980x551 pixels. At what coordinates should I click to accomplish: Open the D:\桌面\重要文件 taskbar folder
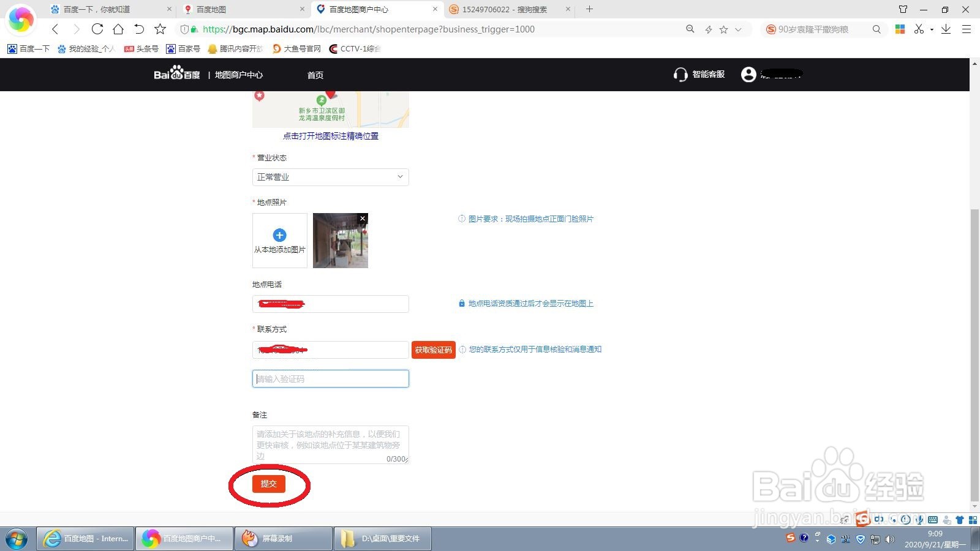(382, 539)
